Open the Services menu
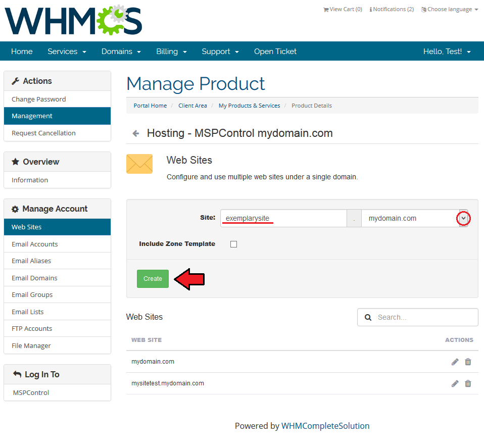Screen dimensions: 484x448 point(67,52)
